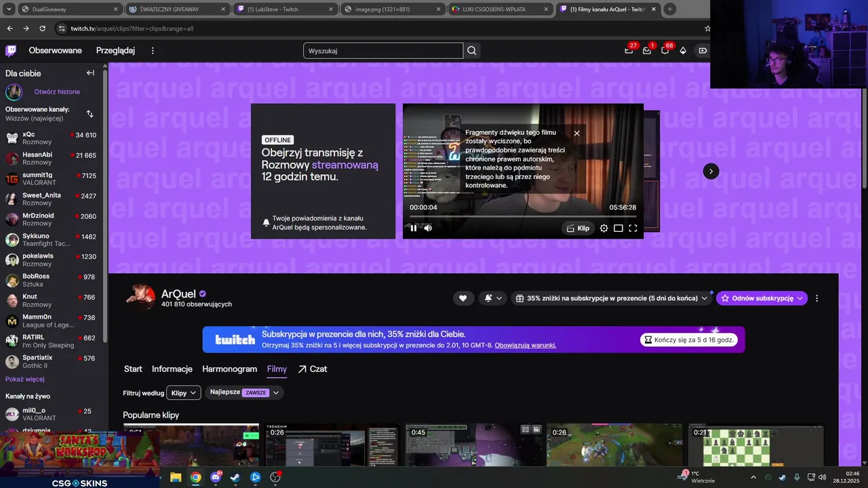Open the three-dot menu beside Przeglądaj
This screenshot has width=868, height=488.
coord(153,51)
